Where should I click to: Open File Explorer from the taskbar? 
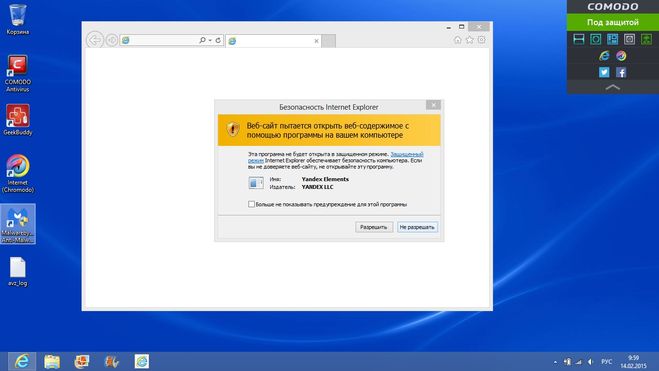pyautogui.click(x=52, y=361)
